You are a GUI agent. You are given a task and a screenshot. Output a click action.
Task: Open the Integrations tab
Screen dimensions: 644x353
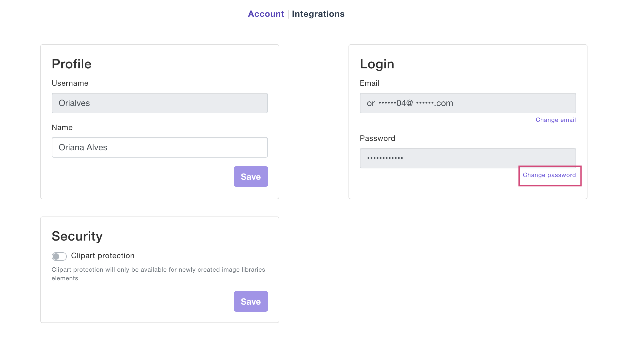coord(318,14)
